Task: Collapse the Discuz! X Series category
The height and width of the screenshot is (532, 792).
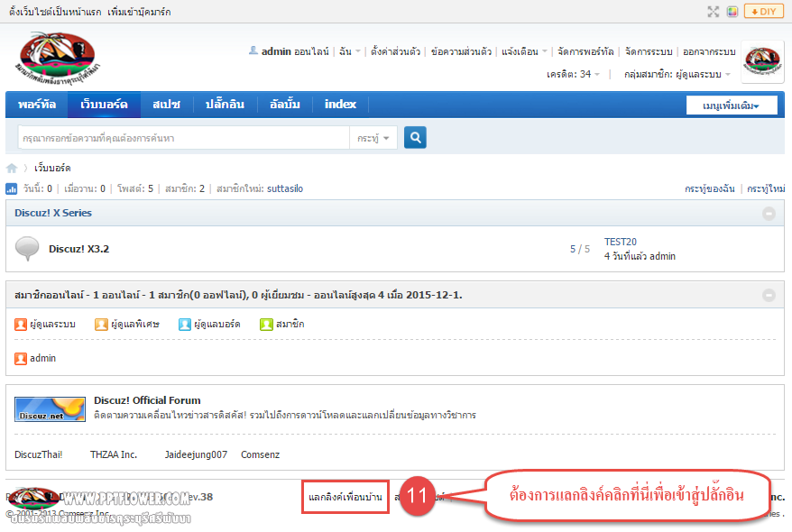Action: point(769,214)
